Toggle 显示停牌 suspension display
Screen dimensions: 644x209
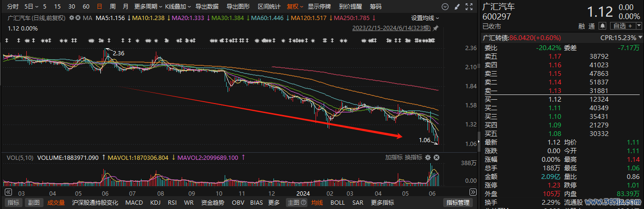click(319, 7)
